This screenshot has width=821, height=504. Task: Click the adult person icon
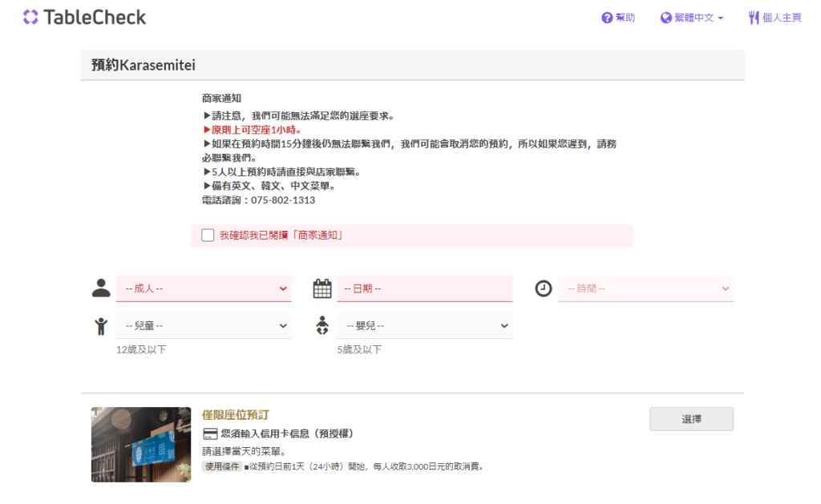101,288
